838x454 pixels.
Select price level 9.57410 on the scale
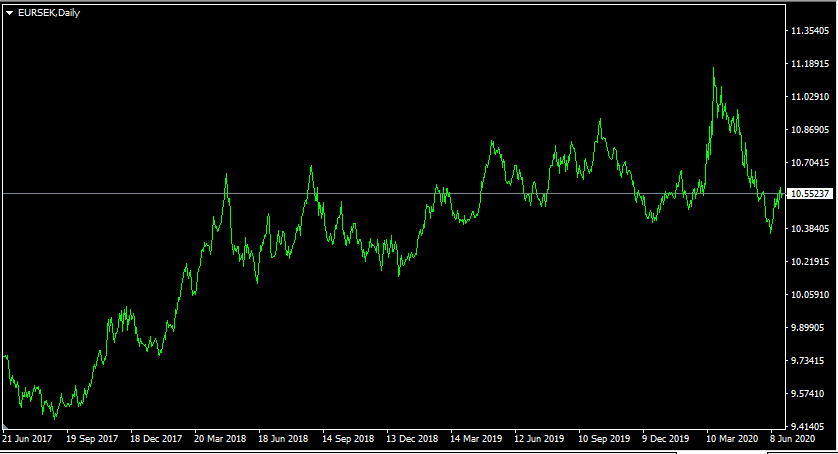tap(808, 394)
